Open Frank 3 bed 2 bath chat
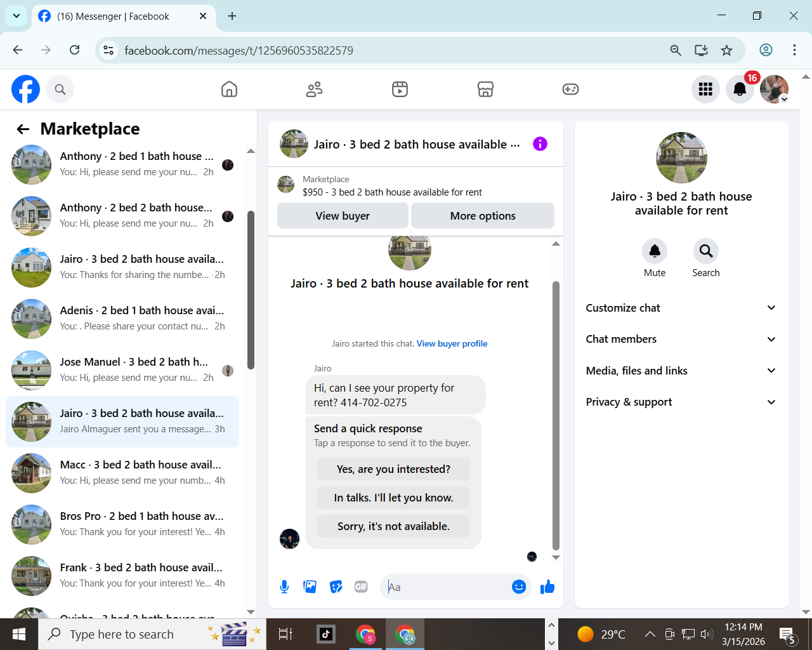Viewport: 812px width, 650px height. tap(122, 576)
